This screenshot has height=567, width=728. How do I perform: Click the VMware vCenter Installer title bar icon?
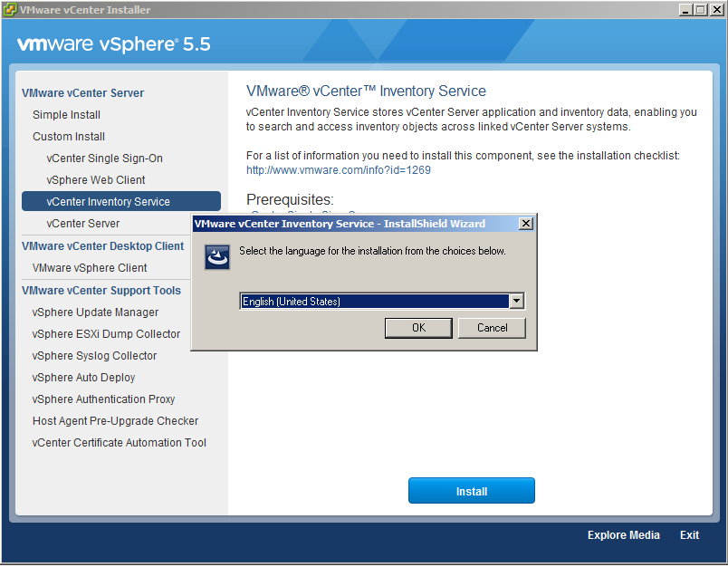[x=10, y=10]
